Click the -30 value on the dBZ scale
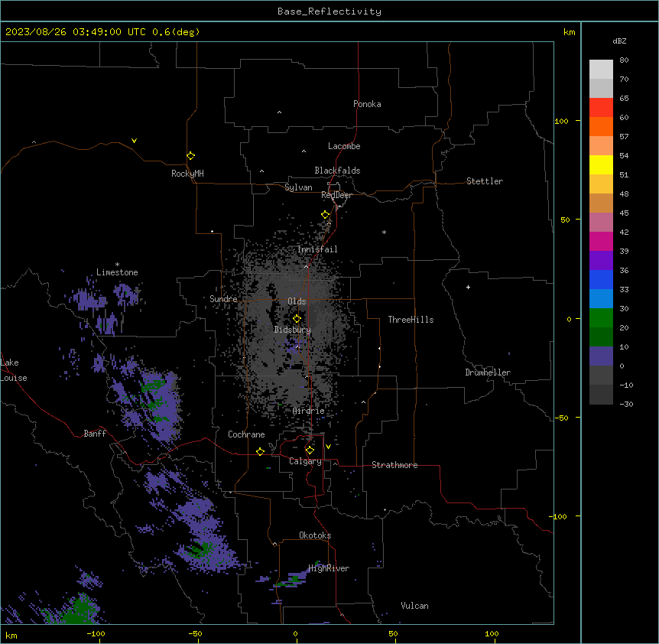 click(626, 404)
